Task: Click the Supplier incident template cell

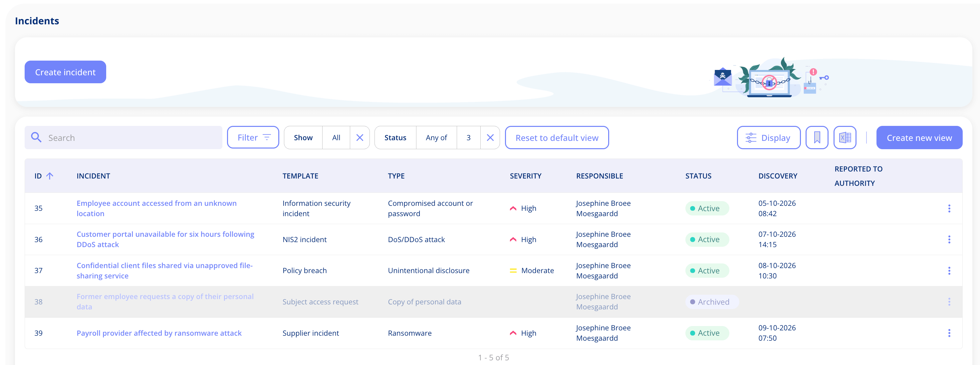Action: (x=311, y=333)
